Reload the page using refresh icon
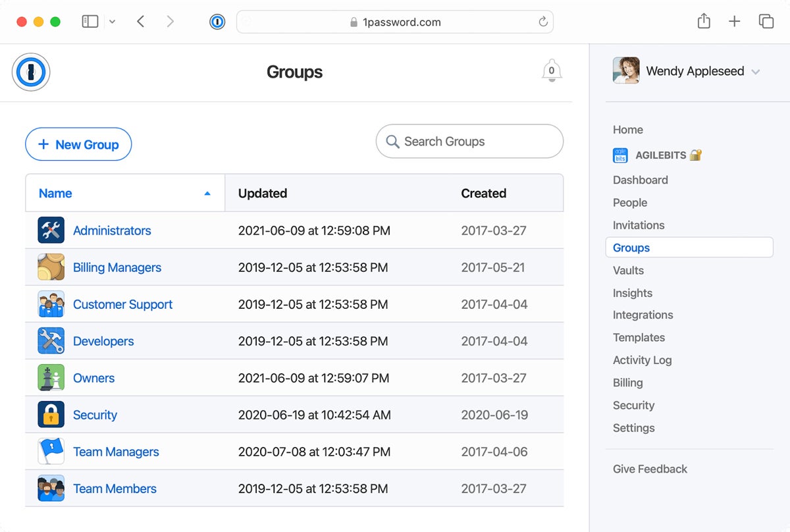 point(543,22)
